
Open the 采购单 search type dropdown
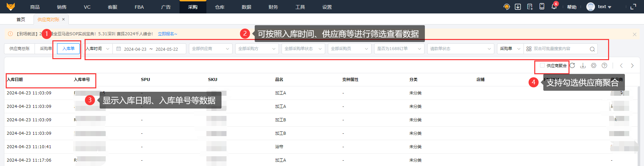[510, 49]
